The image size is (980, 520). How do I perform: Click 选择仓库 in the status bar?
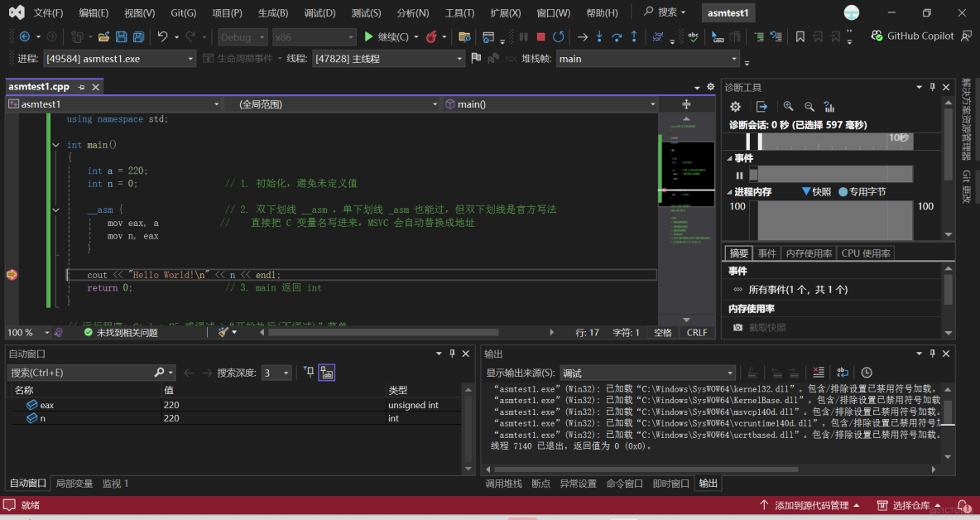911,504
